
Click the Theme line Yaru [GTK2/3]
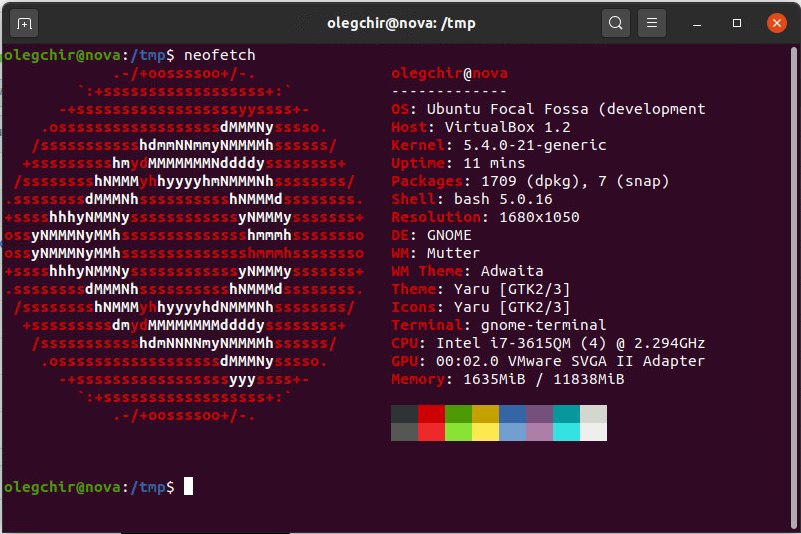click(x=480, y=289)
